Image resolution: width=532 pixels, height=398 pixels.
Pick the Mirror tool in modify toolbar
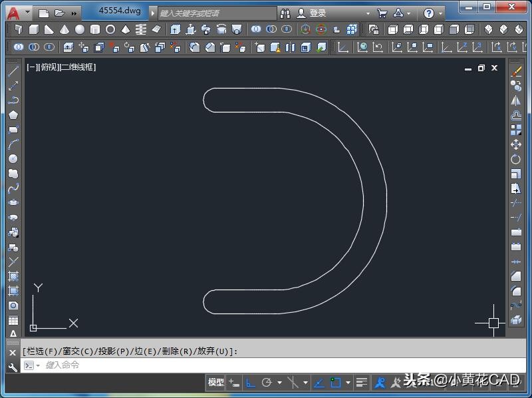click(516, 100)
